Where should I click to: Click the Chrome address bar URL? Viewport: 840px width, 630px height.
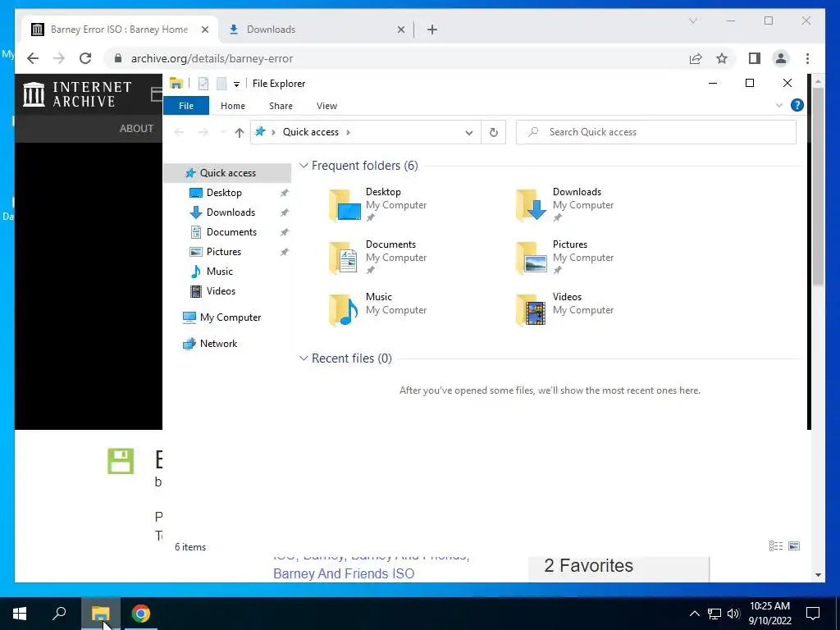click(212, 59)
